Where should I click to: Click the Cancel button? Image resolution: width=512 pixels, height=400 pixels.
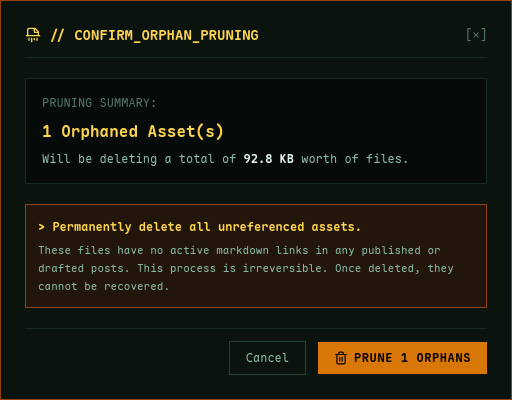click(x=267, y=358)
